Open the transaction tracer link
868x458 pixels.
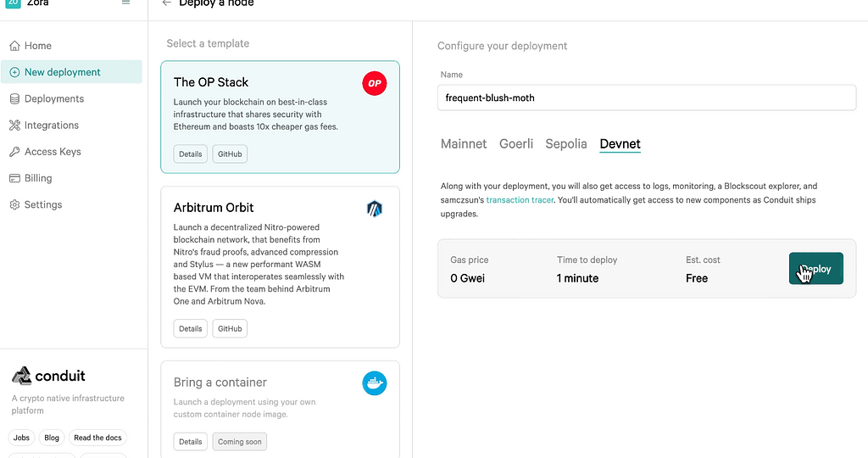520,200
